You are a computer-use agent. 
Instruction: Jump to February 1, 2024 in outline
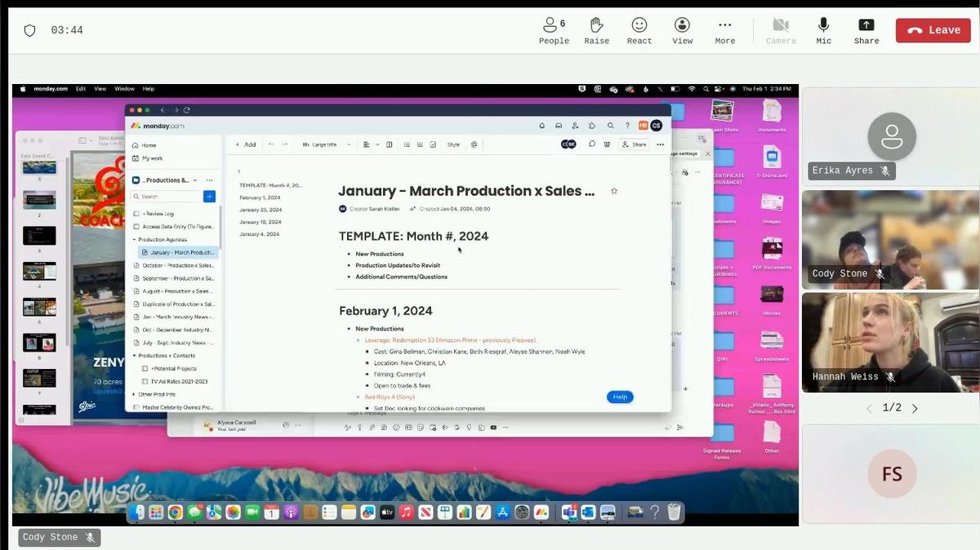pyautogui.click(x=261, y=197)
